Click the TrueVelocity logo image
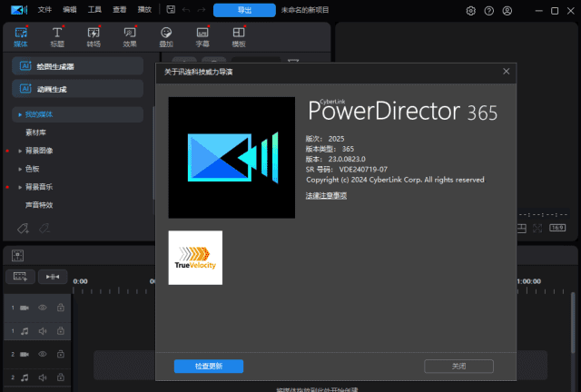 (x=195, y=258)
